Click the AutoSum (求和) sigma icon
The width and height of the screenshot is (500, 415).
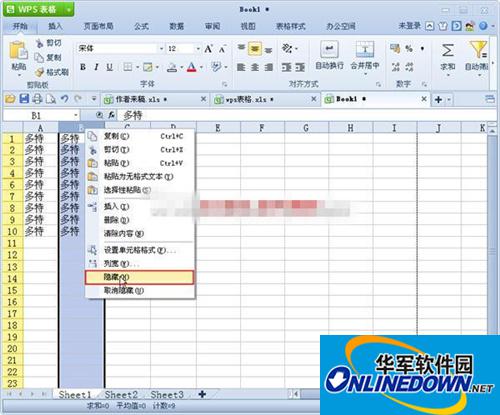pos(447,51)
